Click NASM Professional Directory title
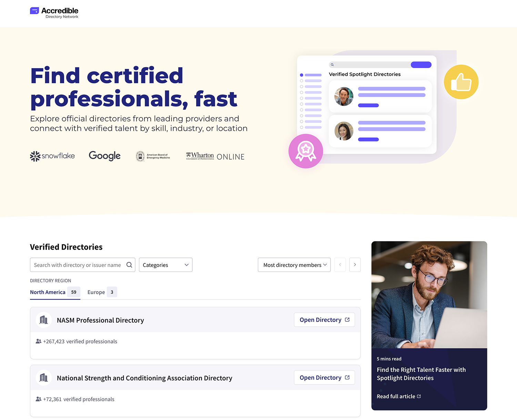Viewport: 517px width, 420px height. point(100,320)
